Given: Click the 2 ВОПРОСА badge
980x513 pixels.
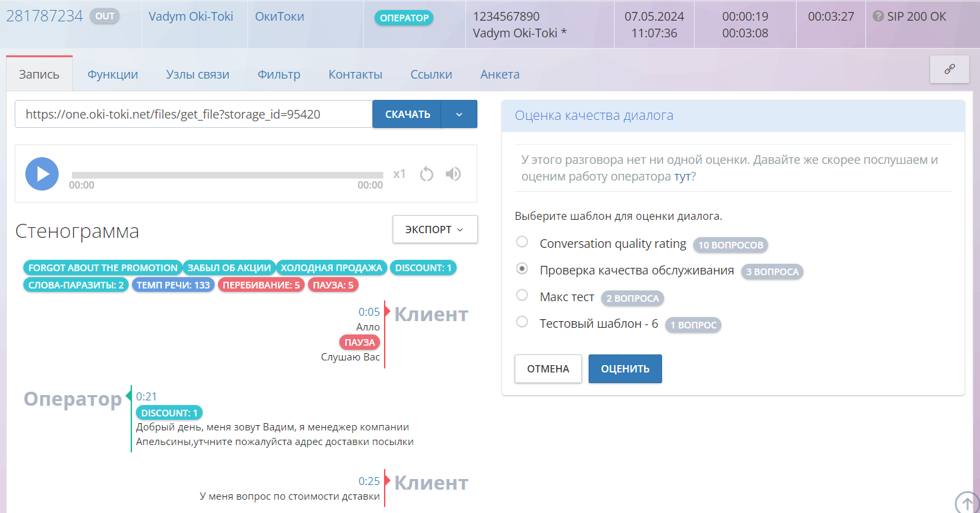Looking at the screenshot, I should (x=633, y=298).
